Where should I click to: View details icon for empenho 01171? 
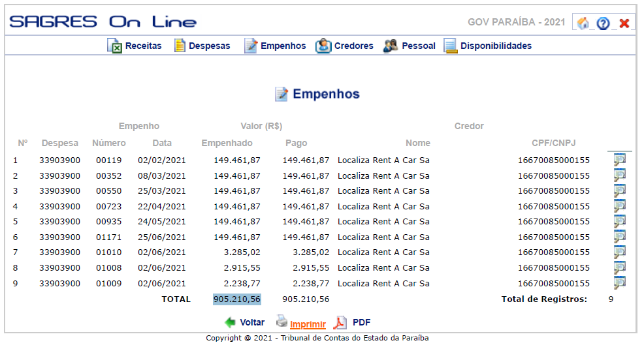pyautogui.click(x=619, y=237)
